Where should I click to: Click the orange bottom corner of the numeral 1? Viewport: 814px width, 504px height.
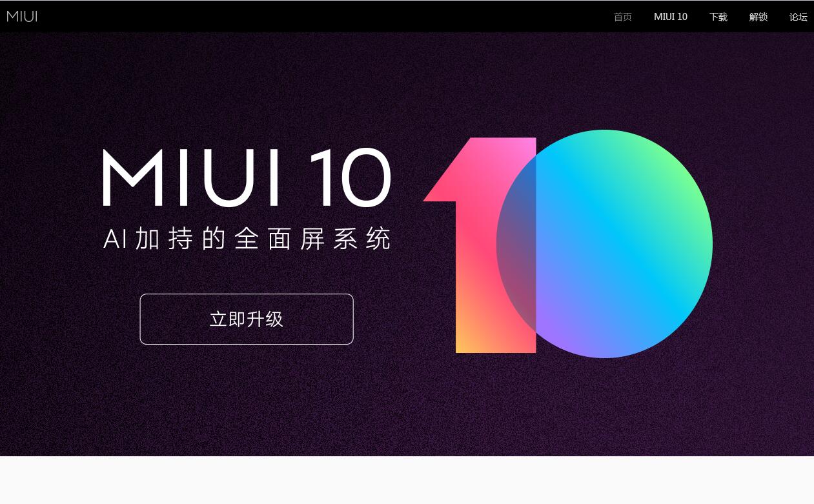point(471,340)
